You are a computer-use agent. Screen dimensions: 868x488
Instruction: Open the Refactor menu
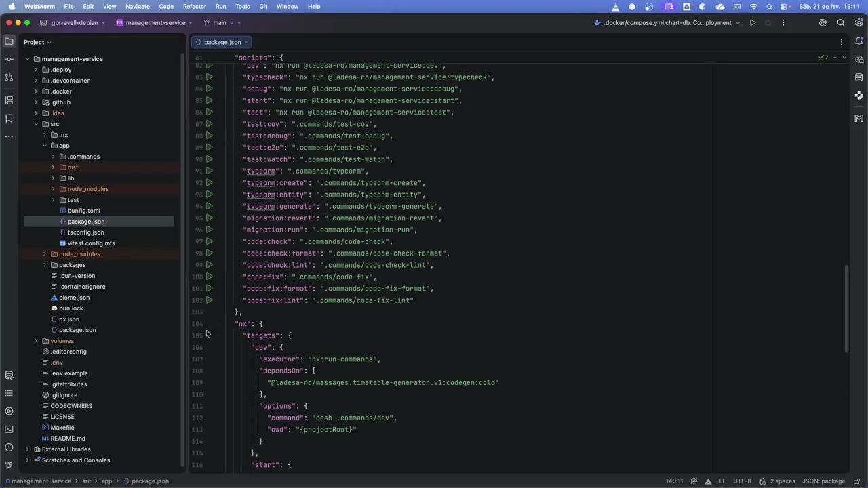194,6
